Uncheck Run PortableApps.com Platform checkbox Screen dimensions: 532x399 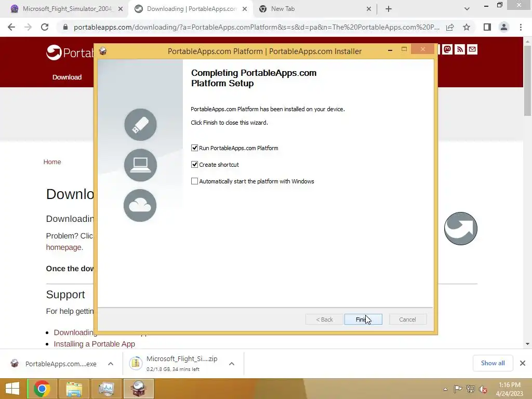point(194,148)
